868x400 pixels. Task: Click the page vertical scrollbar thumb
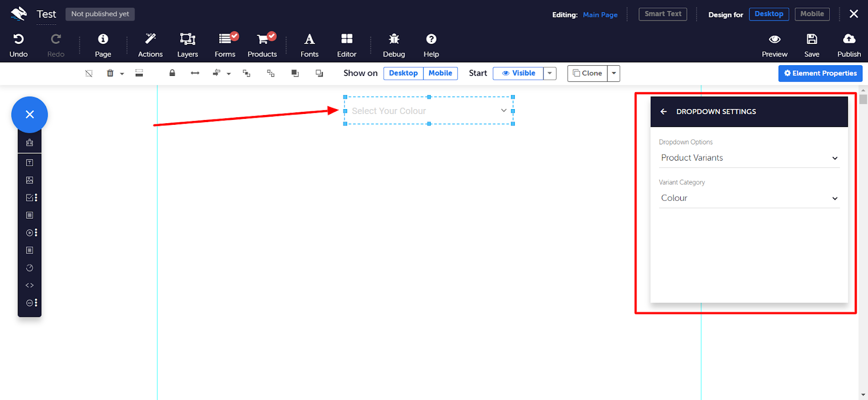[x=863, y=99]
